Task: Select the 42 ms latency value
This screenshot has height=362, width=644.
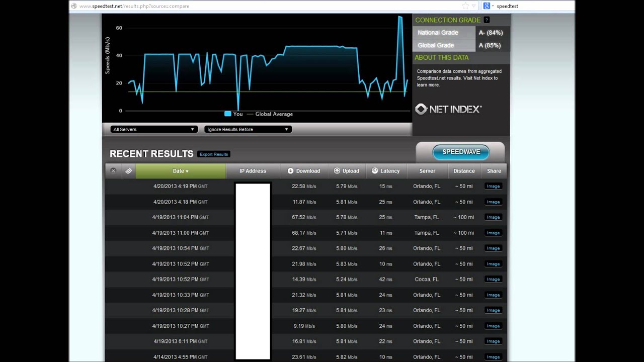Action: pos(386,280)
